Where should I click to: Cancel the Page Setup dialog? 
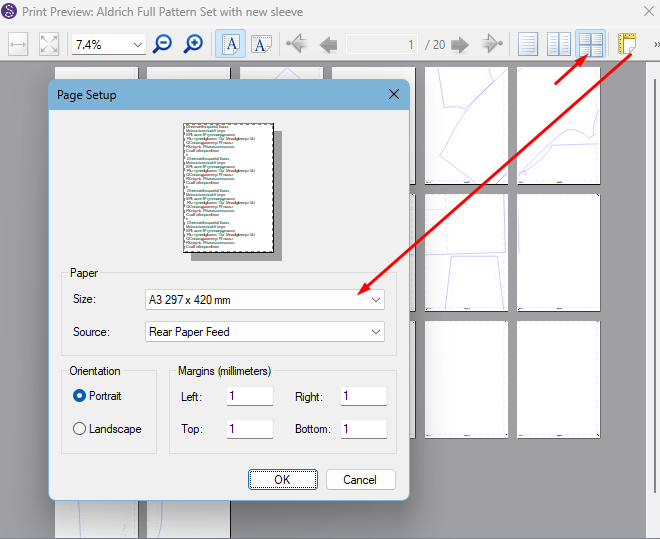point(360,480)
